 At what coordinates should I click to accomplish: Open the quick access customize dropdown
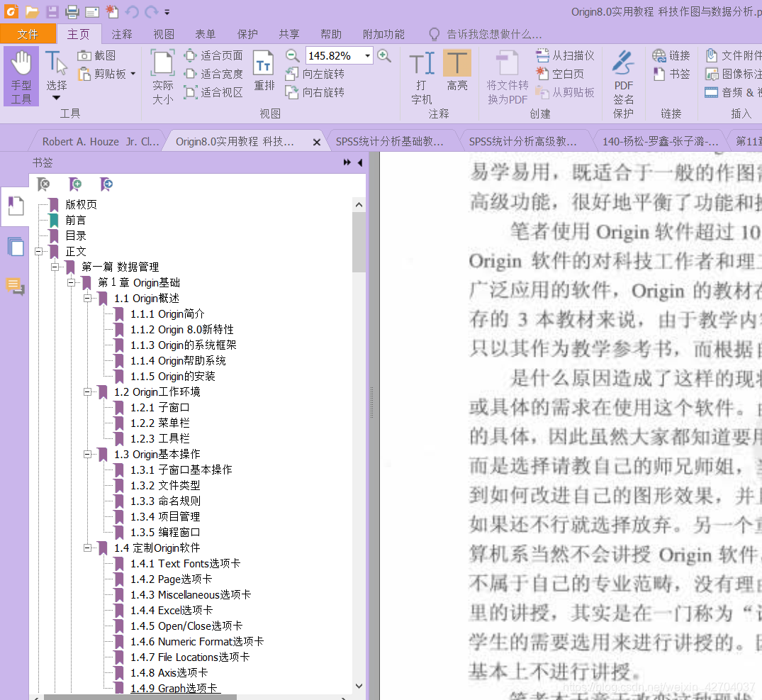click(x=167, y=11)
